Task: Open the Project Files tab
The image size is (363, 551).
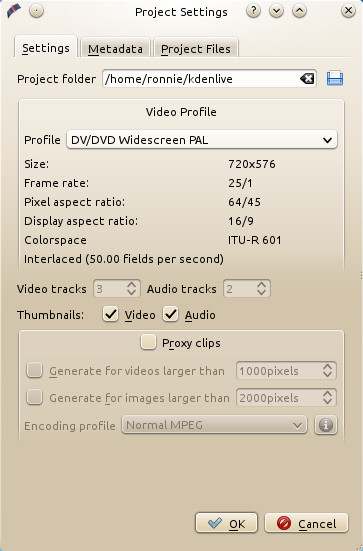Action: (196, 48)
